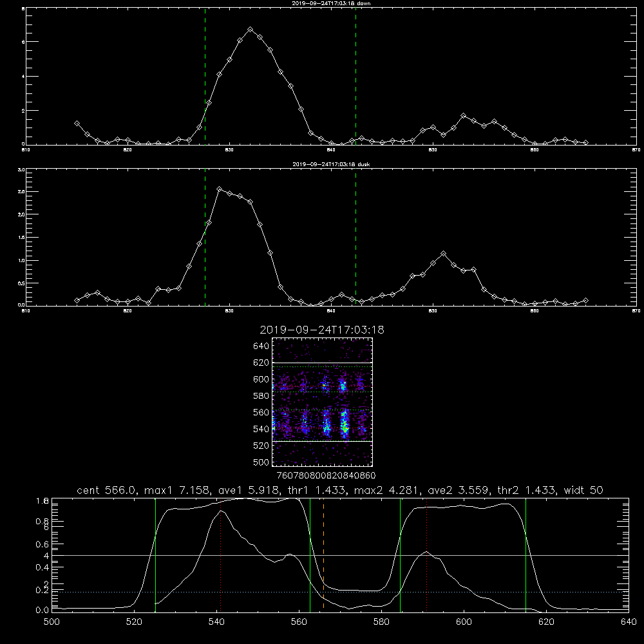
Task: Click the lower red dotted line in heatmap
Action: [323, 428]
